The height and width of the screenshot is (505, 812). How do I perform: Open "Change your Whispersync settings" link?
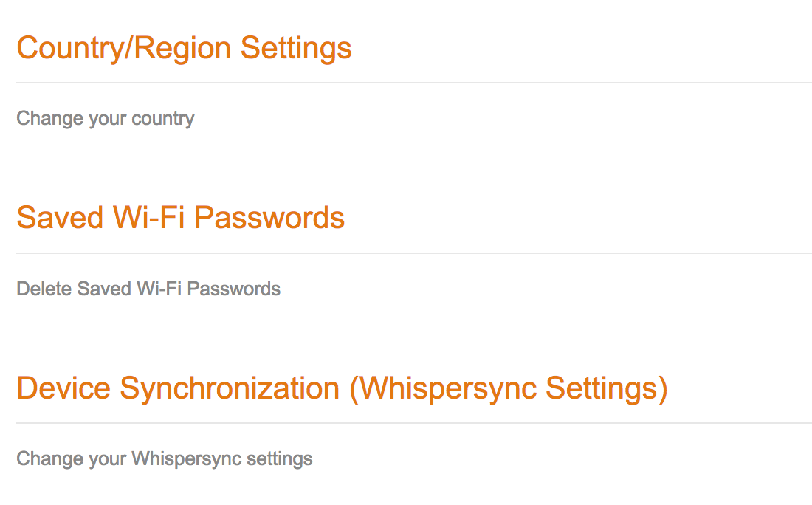pyautogui.click(x=164, y=458)
